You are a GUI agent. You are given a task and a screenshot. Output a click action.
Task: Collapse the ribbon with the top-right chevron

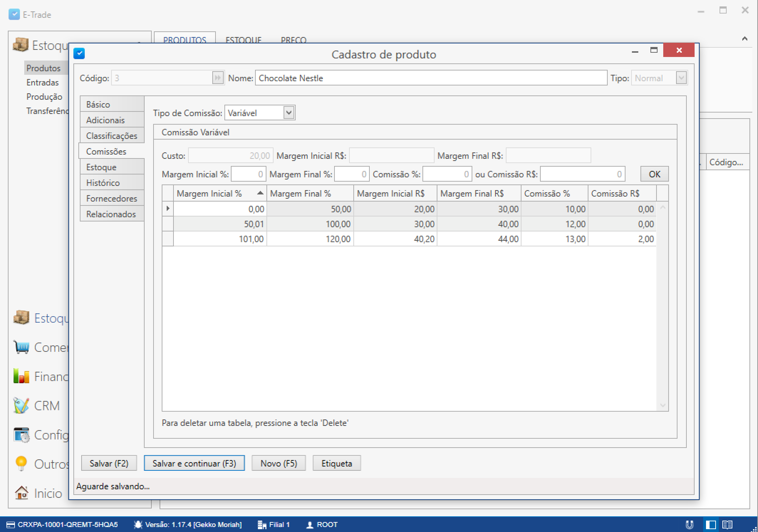tap(744, 39)
